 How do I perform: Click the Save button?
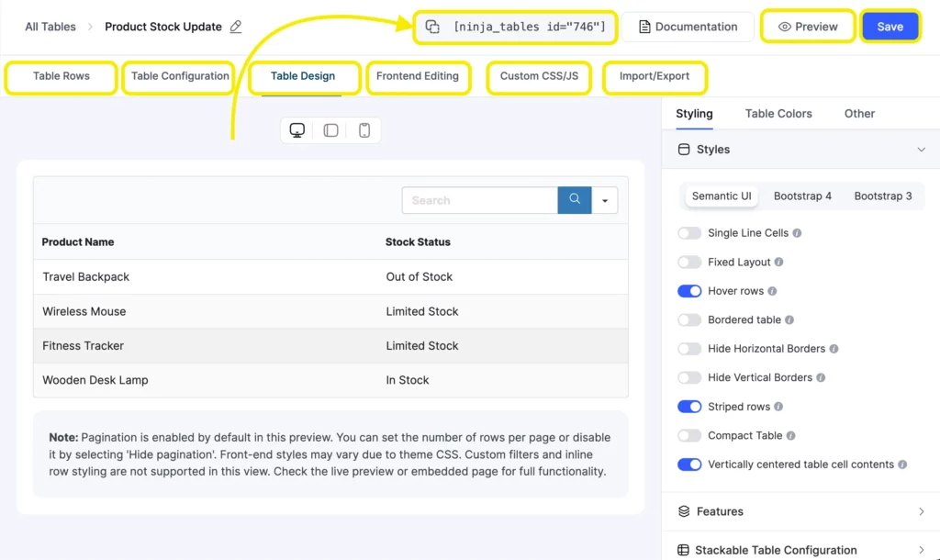pyautogui.click(x=890, y=27)
